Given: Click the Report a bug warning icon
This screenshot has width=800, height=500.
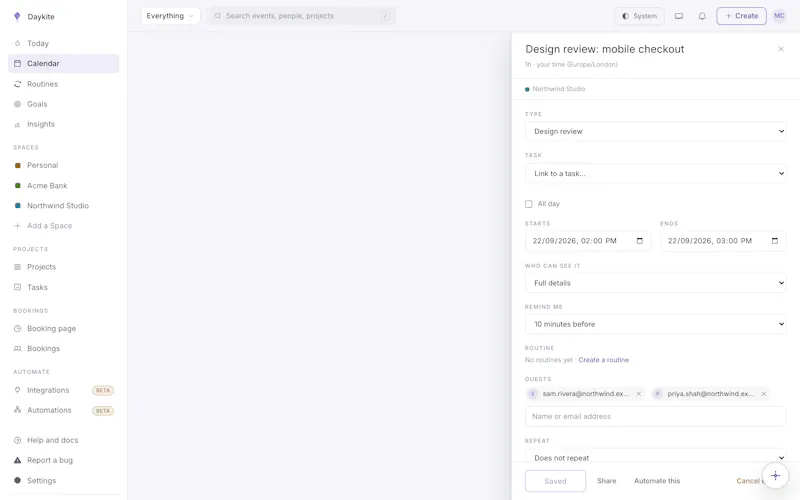Looking at the screenshot, I should (x=17, y=460).
